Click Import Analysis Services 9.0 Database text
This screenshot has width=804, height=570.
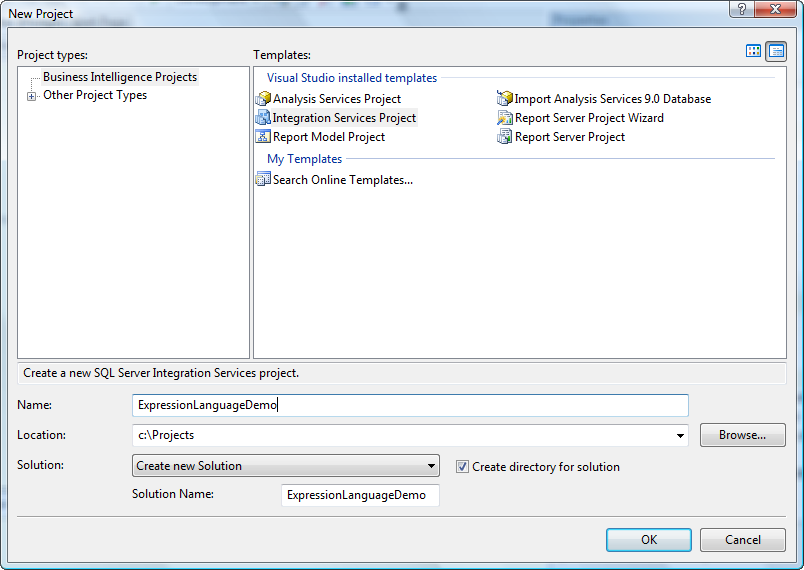point(613,98)
